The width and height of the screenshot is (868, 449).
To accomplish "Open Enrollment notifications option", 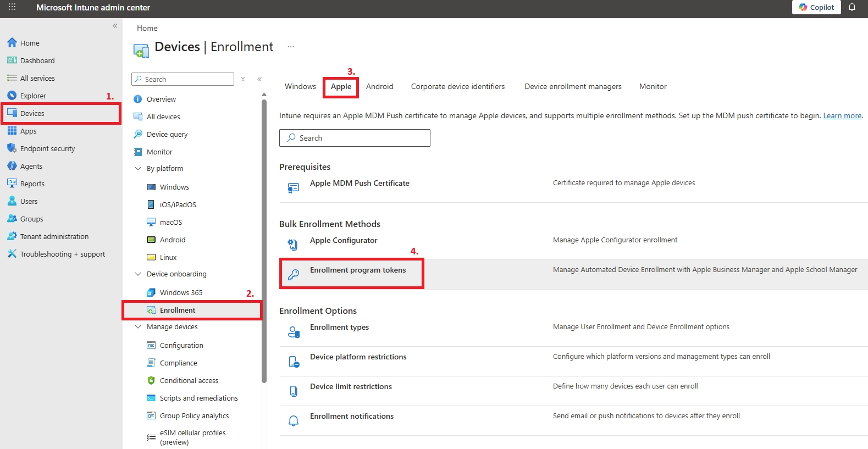I will [352, 416].
